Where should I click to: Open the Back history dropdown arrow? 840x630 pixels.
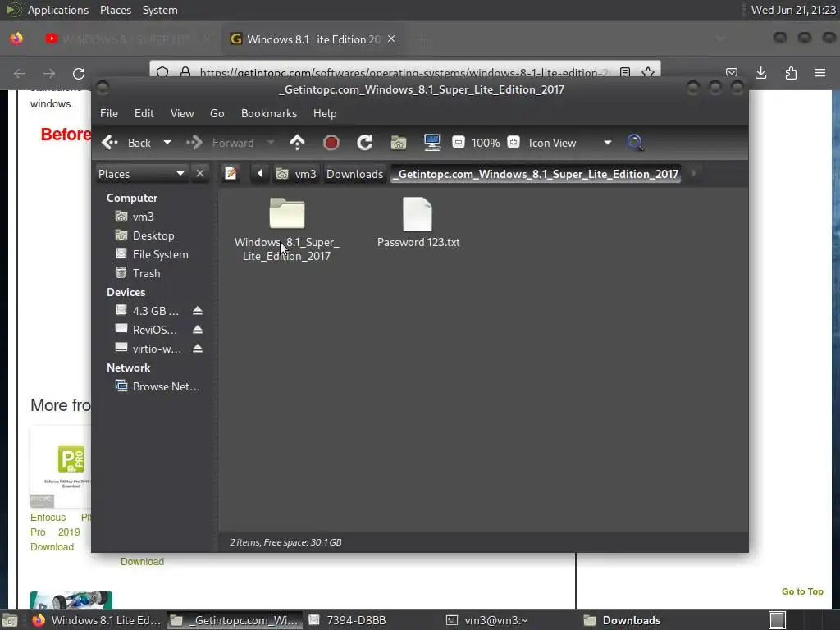(167, 143)
